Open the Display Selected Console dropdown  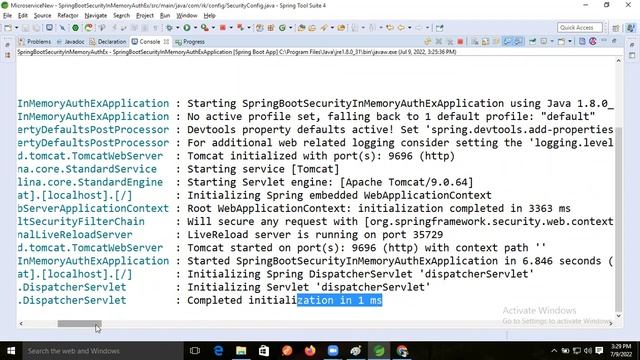coord(552,42)
